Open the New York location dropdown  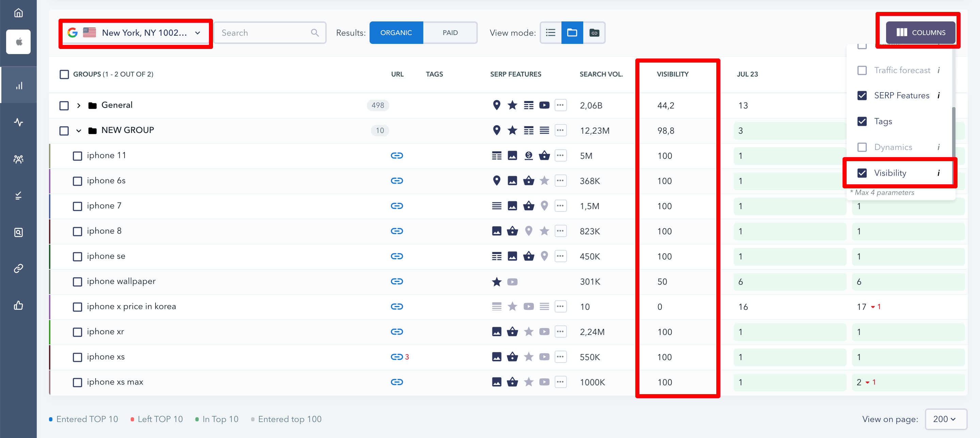point(135,33)
